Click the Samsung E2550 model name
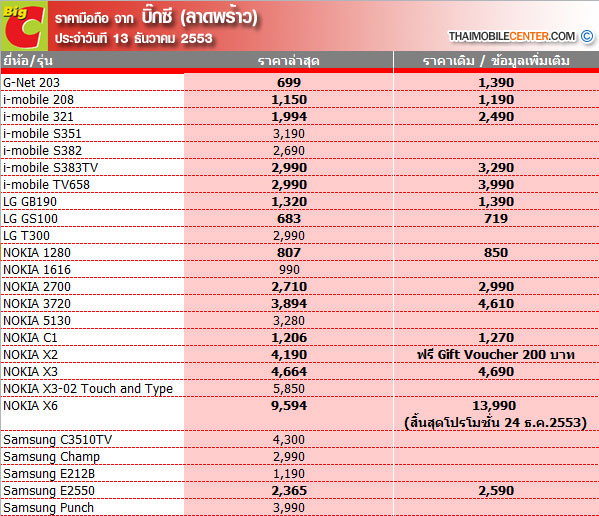Screen dimensions: 599x516 [49, 491]
